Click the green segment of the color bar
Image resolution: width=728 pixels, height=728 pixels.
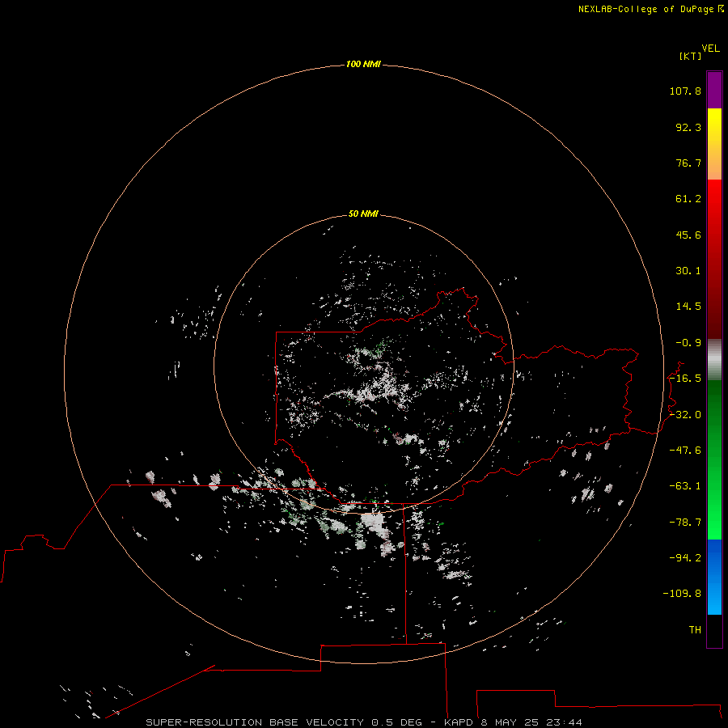point(714,459)
